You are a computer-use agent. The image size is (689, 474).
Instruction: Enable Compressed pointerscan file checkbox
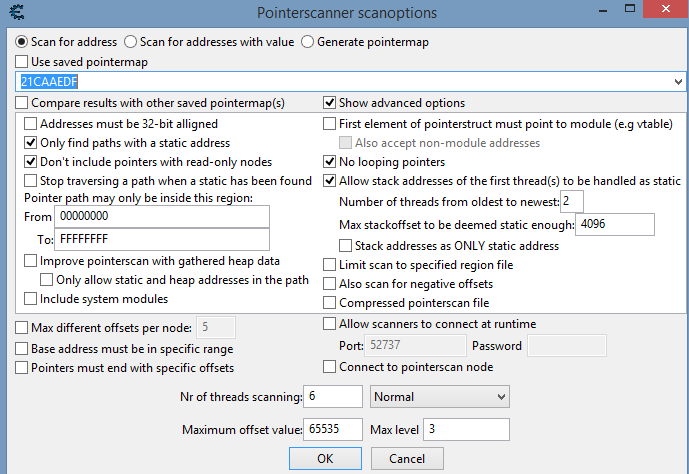pos(331,303)
